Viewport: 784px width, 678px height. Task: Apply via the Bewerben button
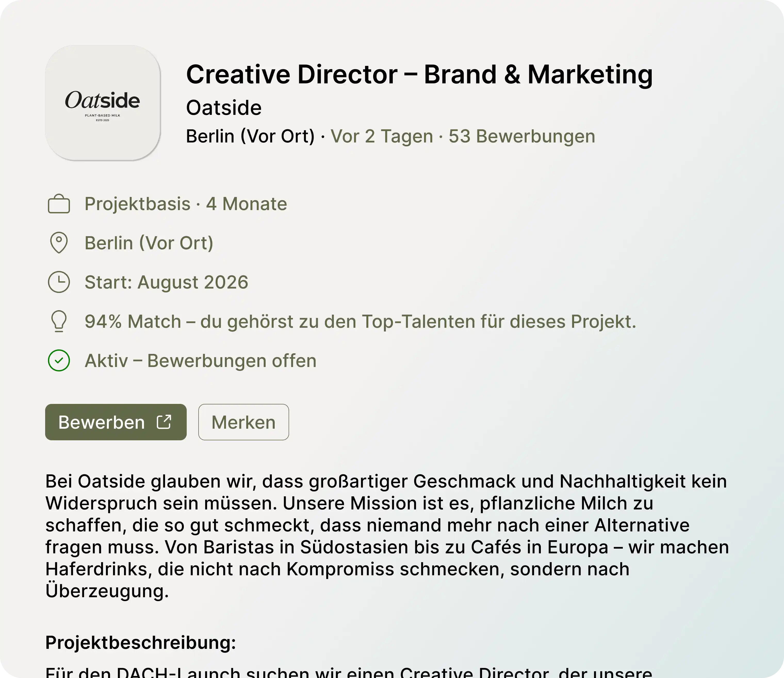(x=116, y=422)
